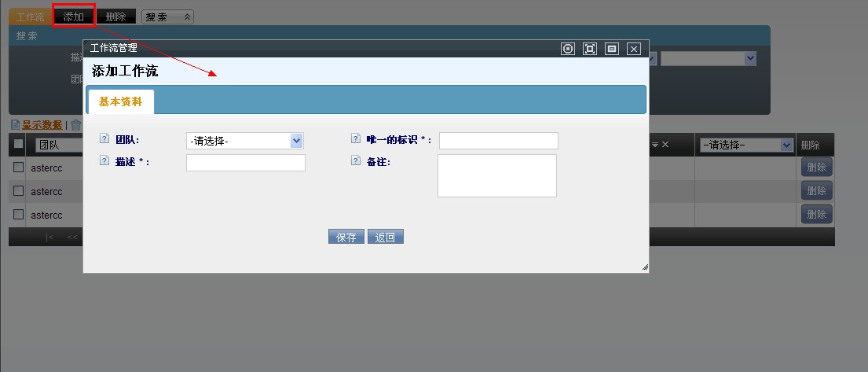
Task: Close the 工作流管理 dialog
Action: tap(634, 49)
